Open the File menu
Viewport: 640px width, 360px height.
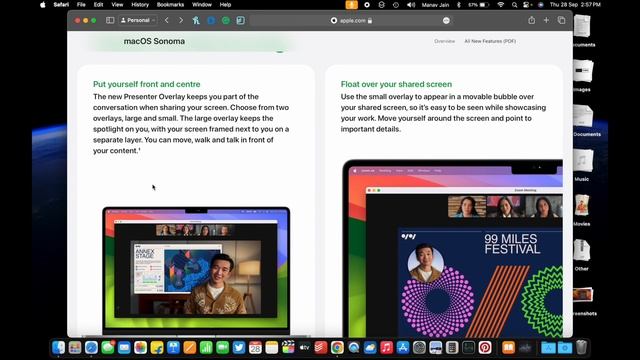click(x=81, y=4)
